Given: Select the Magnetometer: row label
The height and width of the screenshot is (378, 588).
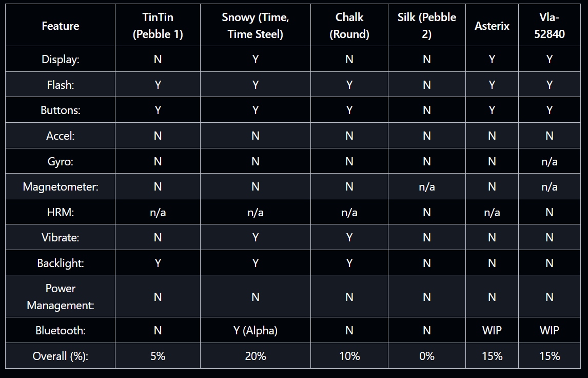Looking at the screenshot, I should [x=61, y=186].
